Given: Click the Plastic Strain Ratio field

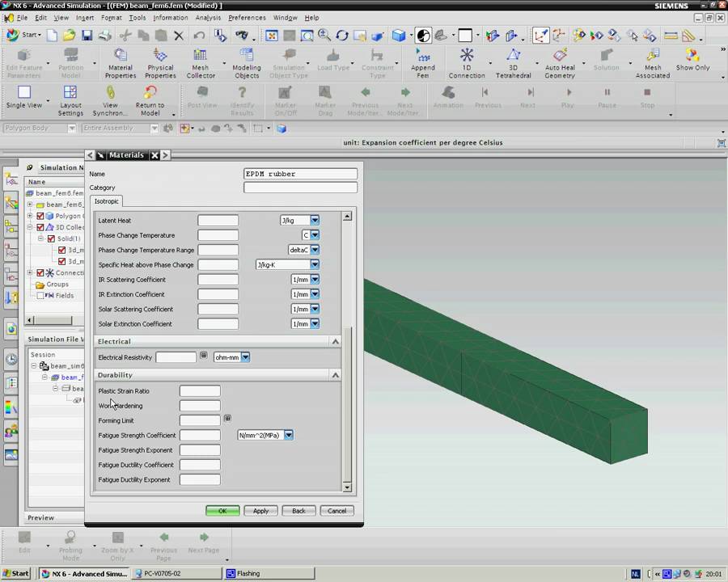Looking at the screenshot, I should point(200,391).
